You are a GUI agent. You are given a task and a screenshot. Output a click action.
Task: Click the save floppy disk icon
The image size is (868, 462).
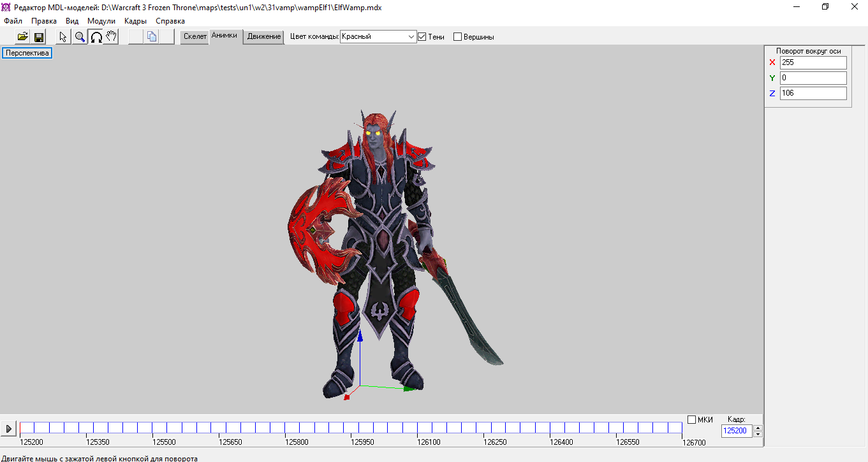[x=38, y=37]
